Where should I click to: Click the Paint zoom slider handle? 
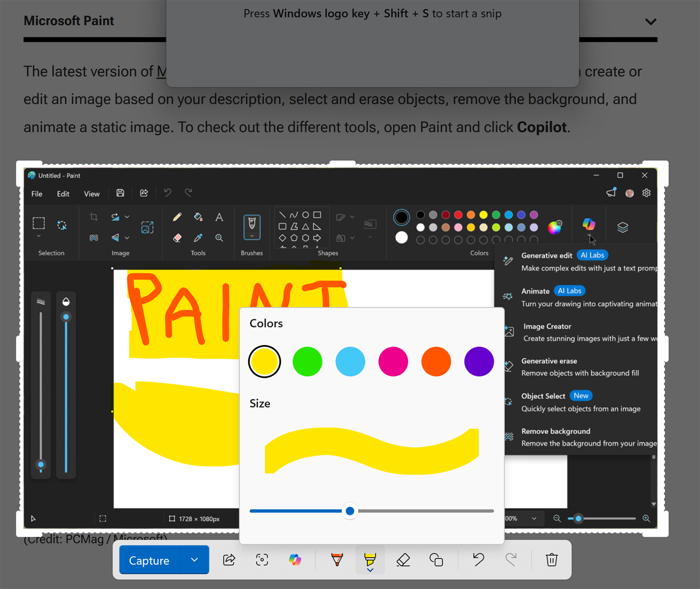578,518
